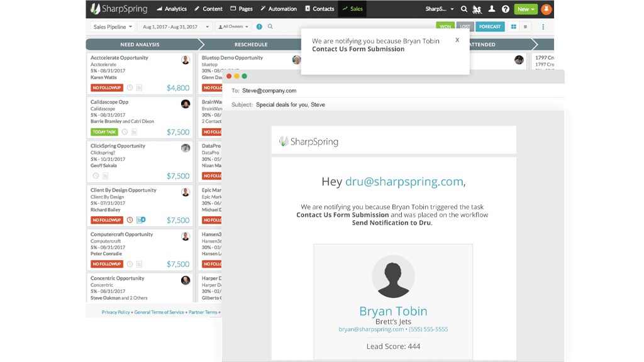Open the Aug 1, 2017 - Aug 31, 2017 date range dropdown
The height and width of the screenshot is (362, 644).
pyautogui.click(x=175, y=26)
